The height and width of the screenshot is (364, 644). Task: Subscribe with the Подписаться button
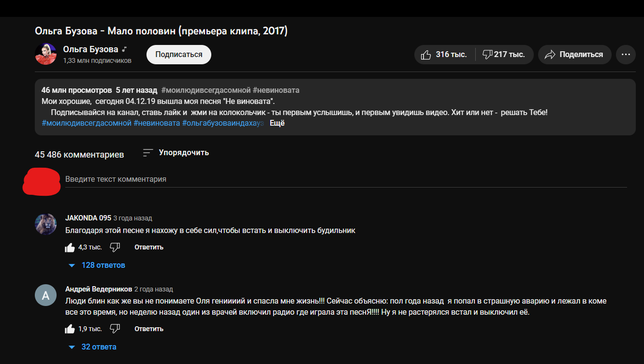179,55
